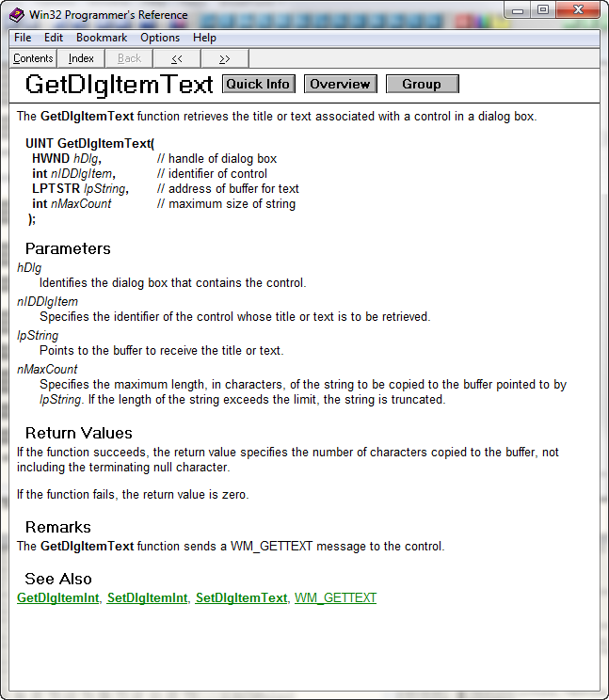Click the '// address of buffer for text' comment
This screenshot has height=700, width=609.
tap(228, 189)
